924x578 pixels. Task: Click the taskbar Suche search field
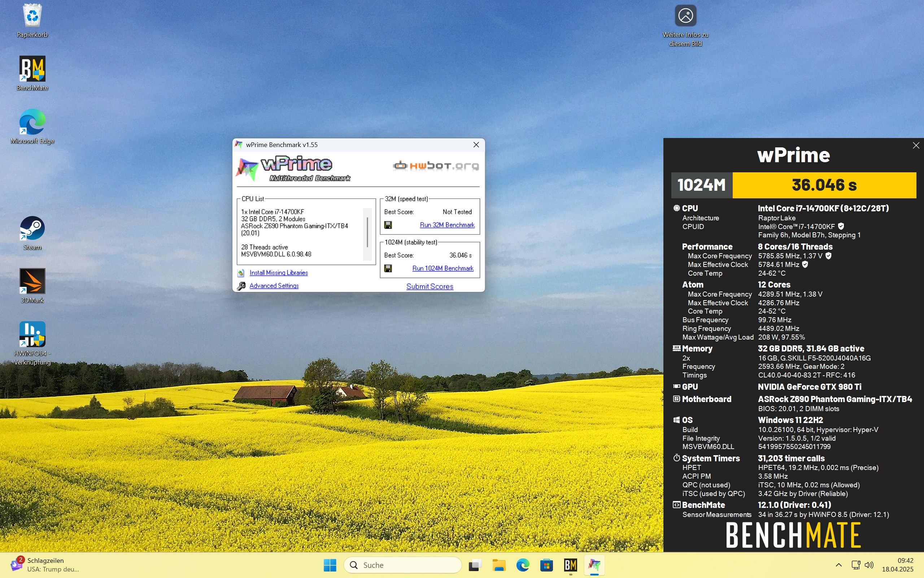pos(403,565)
